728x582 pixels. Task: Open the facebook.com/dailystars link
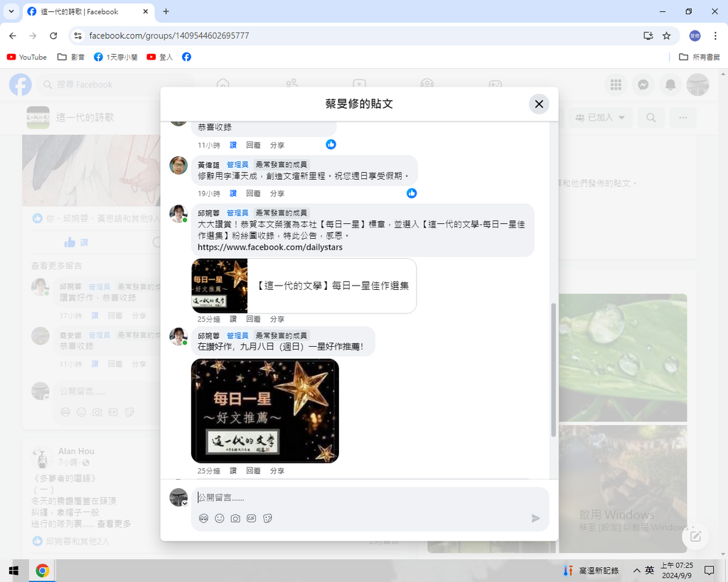[x=270, y=247]
